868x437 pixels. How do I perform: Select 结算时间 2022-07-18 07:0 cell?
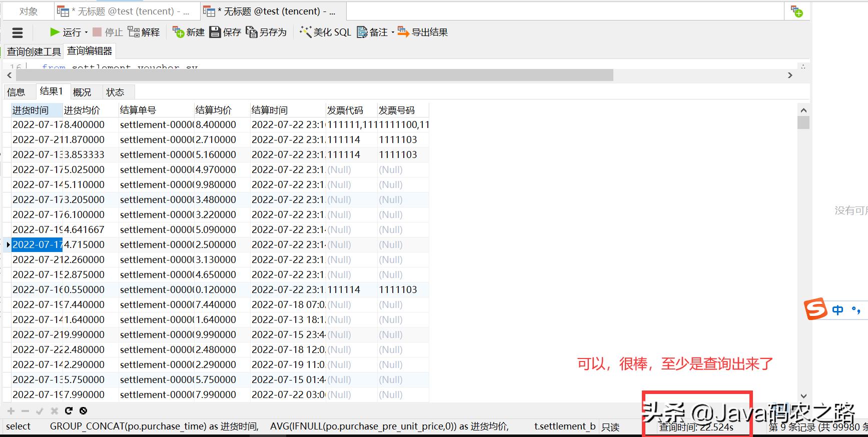point(288,304)
